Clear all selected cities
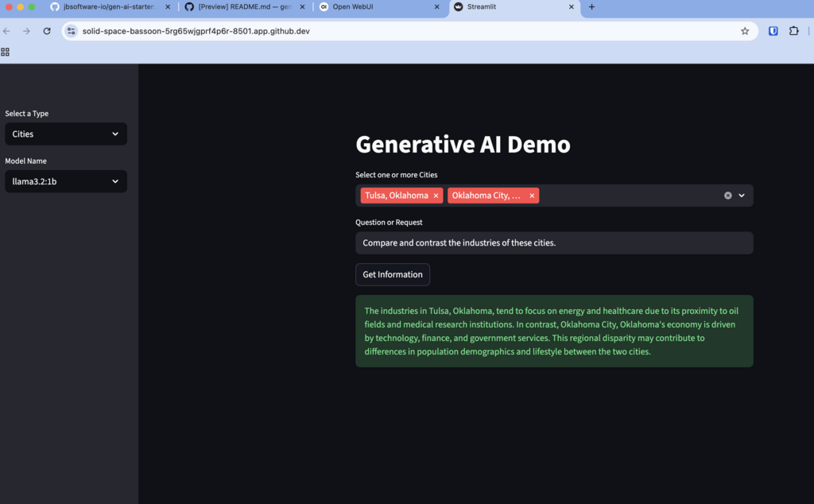The height and width of the screenshot is (504, 814). coord(727,196)
